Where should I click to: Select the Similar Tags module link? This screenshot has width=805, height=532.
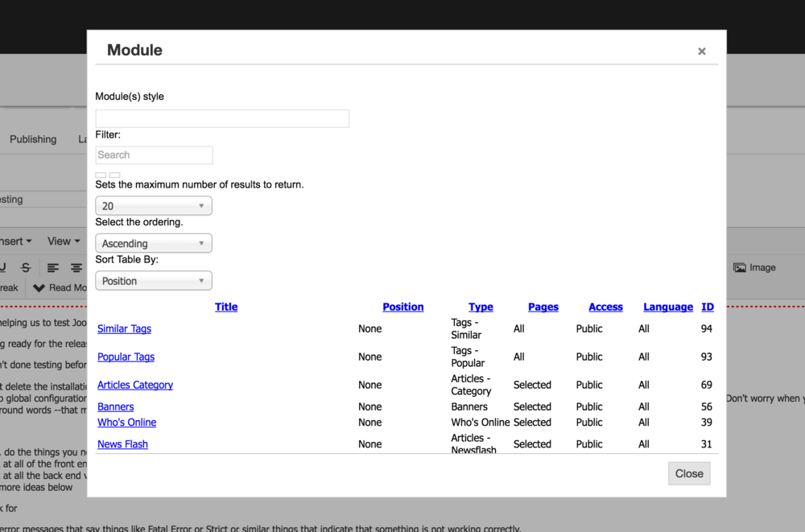[x=124, y=328]
